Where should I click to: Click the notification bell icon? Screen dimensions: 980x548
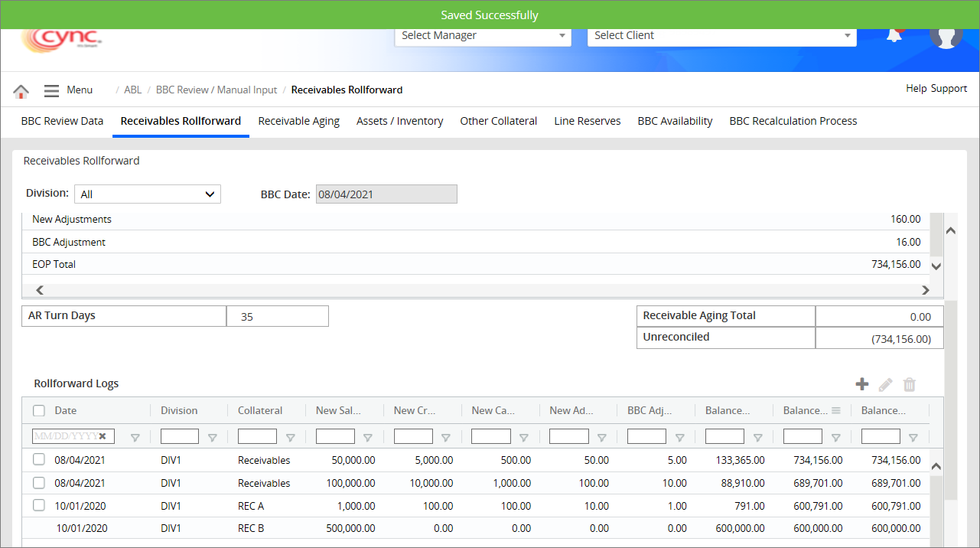point(894,36)
